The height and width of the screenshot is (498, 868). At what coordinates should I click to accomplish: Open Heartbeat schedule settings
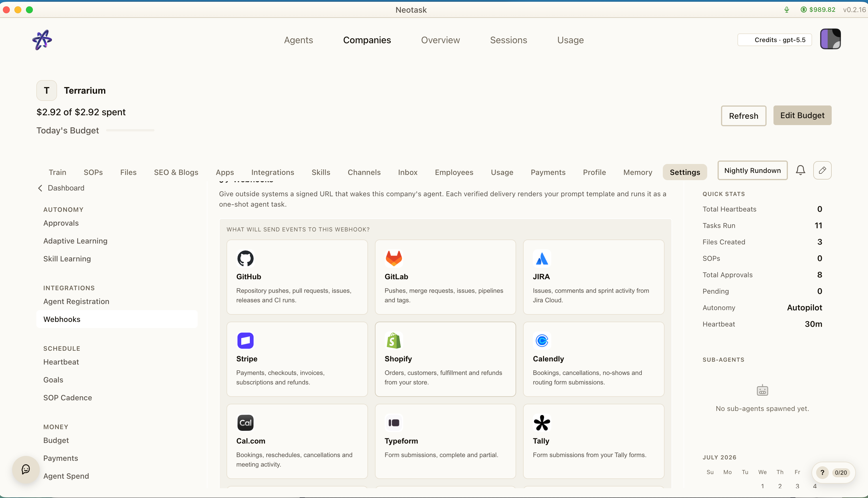(x=61, y=362)
